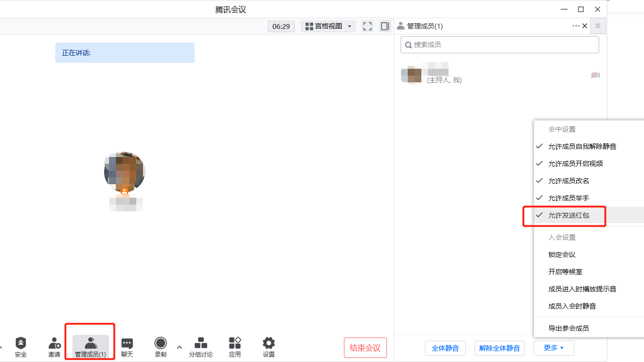Open the 更多 dropdown button

point(553,348)
